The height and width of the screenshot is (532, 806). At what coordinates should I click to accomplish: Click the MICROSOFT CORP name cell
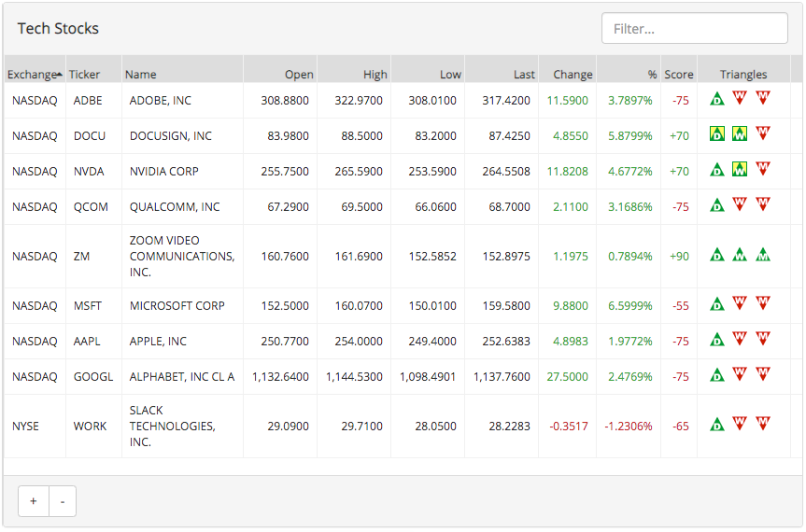coord(182,306)
